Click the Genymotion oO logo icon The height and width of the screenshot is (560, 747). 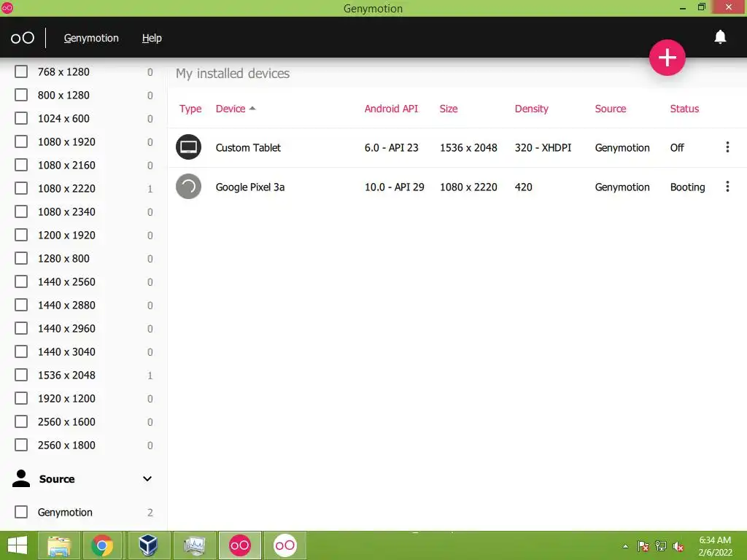coord(23,38)
